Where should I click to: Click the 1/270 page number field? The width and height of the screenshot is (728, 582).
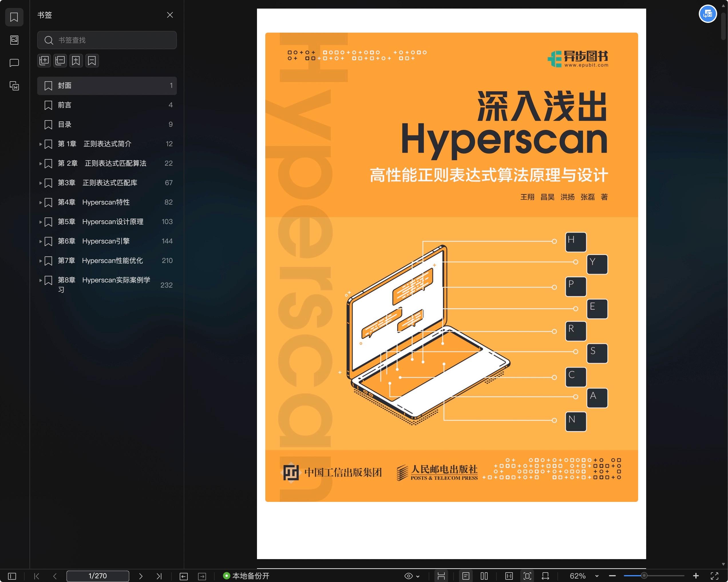(x=98, y=576)
